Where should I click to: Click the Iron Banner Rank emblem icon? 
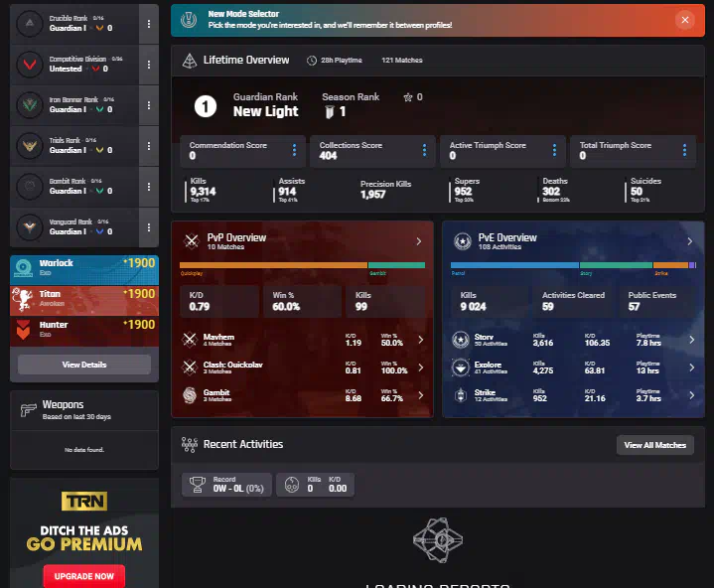click(30, 104)
